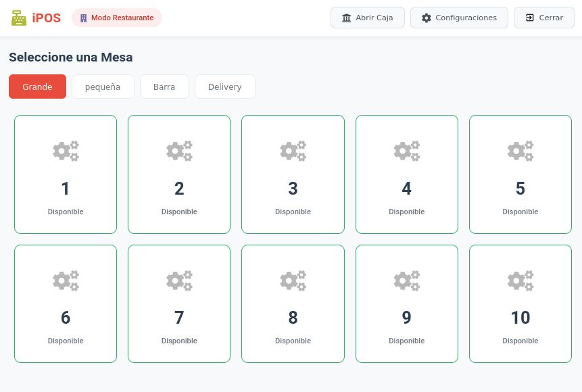Click the iPOS cash register logo icon

pos(19,18)
